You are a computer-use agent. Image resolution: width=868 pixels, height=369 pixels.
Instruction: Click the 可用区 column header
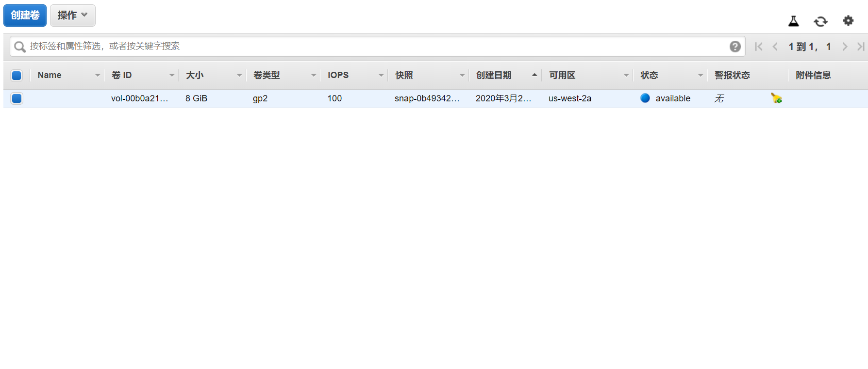[562, 75]
